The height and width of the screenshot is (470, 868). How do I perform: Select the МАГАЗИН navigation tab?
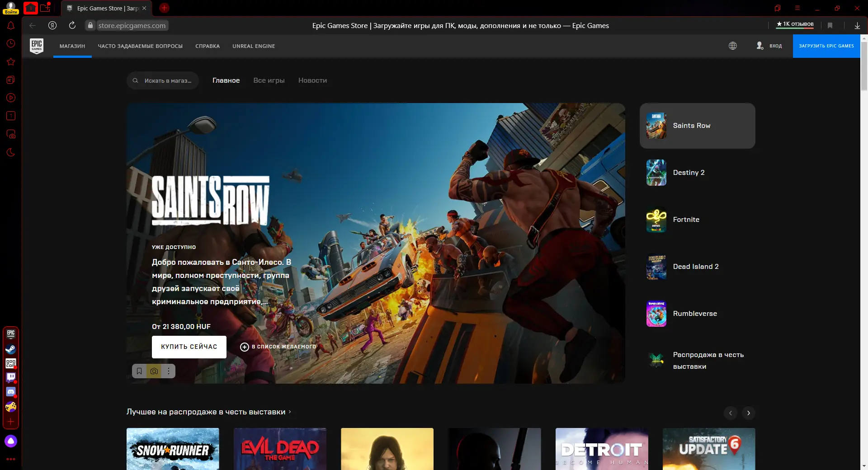[x=72, y=46]
